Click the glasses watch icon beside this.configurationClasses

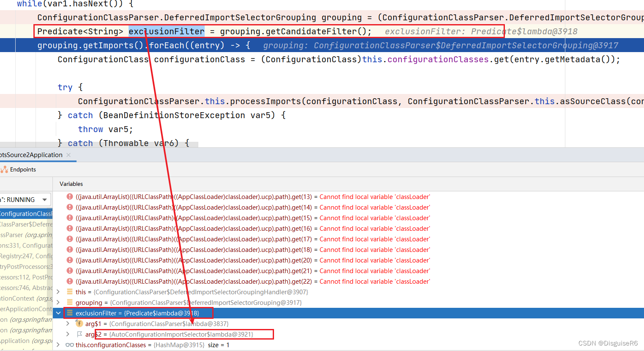point(70,345)
